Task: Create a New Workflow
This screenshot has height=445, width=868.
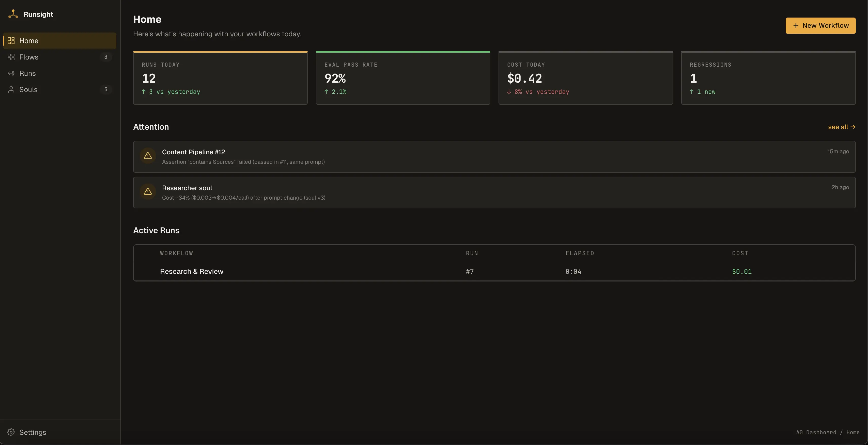Action: (820, 26)
